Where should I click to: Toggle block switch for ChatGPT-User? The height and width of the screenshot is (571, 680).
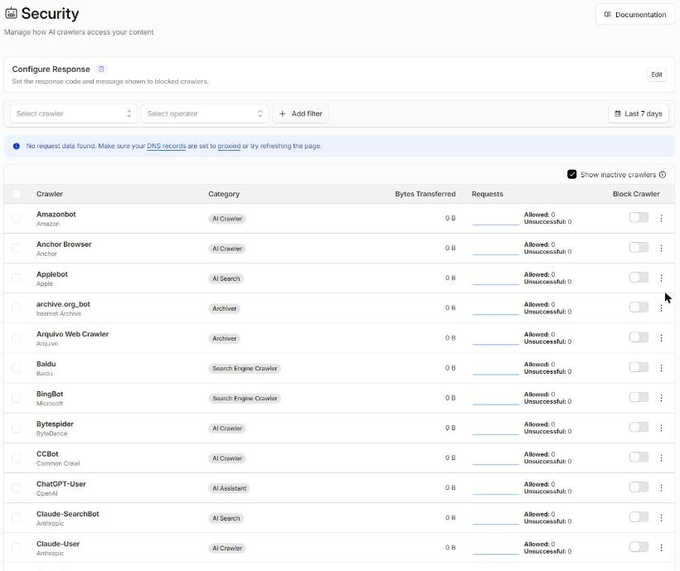(x=639, y=486)
